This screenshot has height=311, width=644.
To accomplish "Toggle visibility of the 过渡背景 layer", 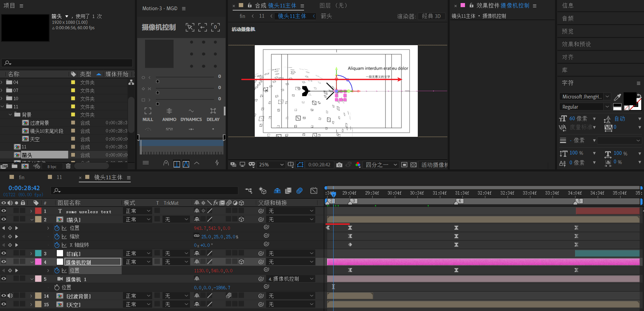I will click(x=4, y=296).
